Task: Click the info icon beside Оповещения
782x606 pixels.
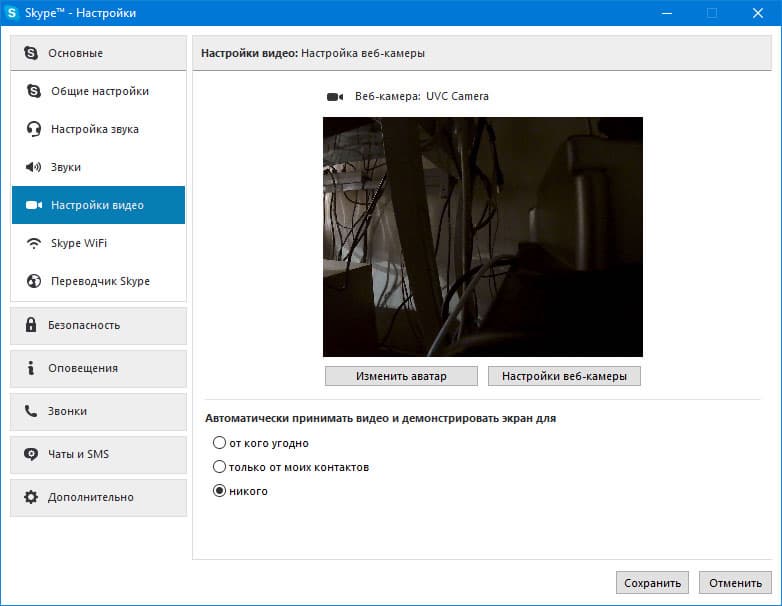Action: point(31,368)
